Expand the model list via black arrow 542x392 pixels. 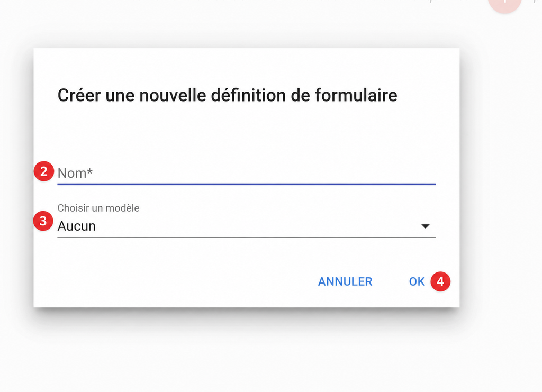pyautogui.click(x=425, y=226)
